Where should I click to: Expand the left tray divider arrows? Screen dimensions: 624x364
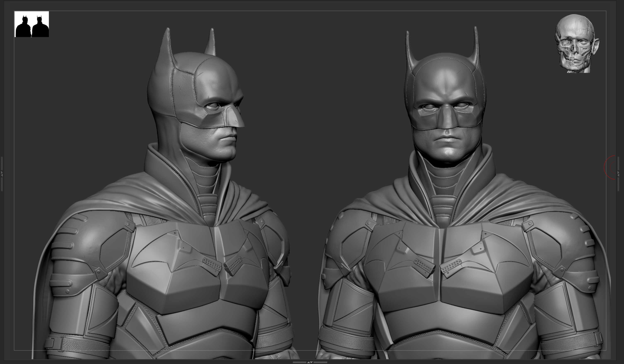click(2, 174)
